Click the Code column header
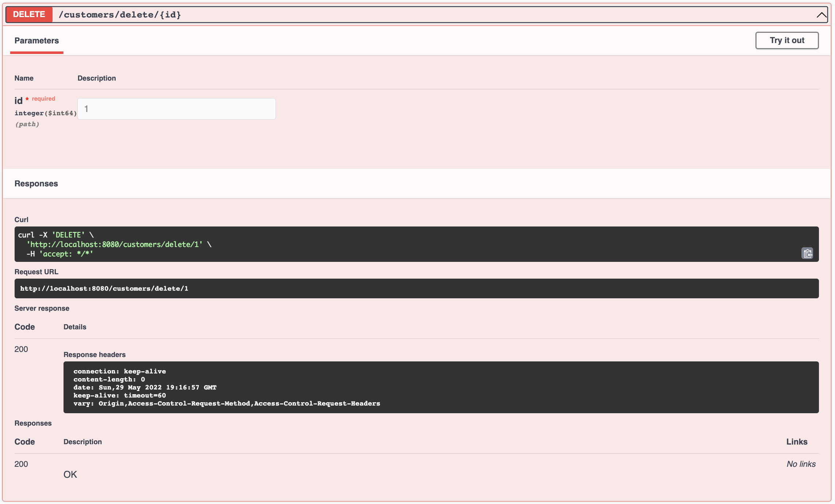This screenshot has width=835, height=504. 24,327
